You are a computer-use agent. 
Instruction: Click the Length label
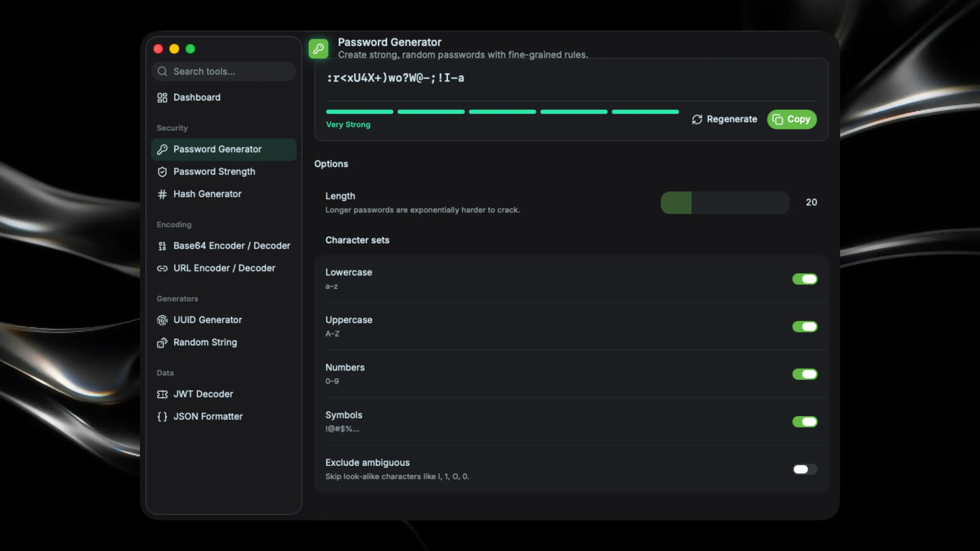(x=340, y=196)
